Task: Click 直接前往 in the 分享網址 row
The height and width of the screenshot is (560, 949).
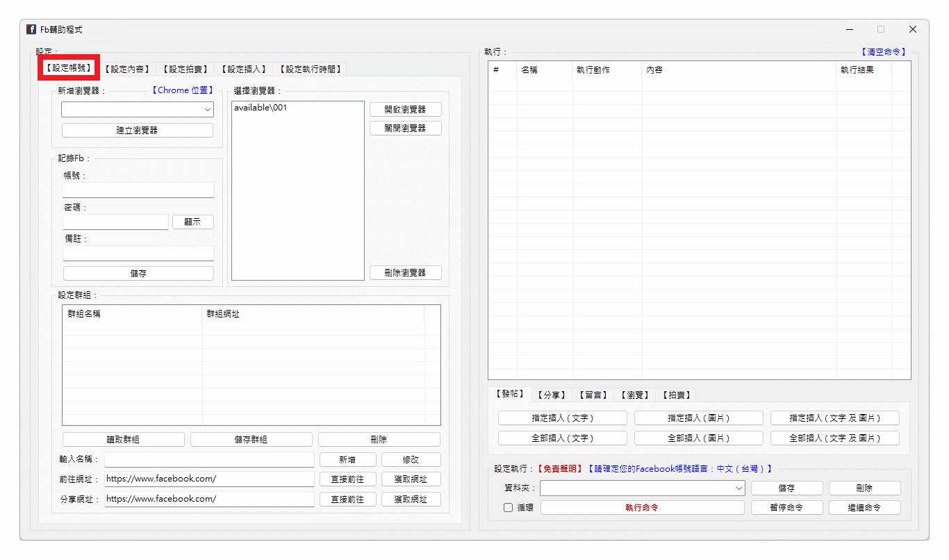Action: tap(348, 499)
